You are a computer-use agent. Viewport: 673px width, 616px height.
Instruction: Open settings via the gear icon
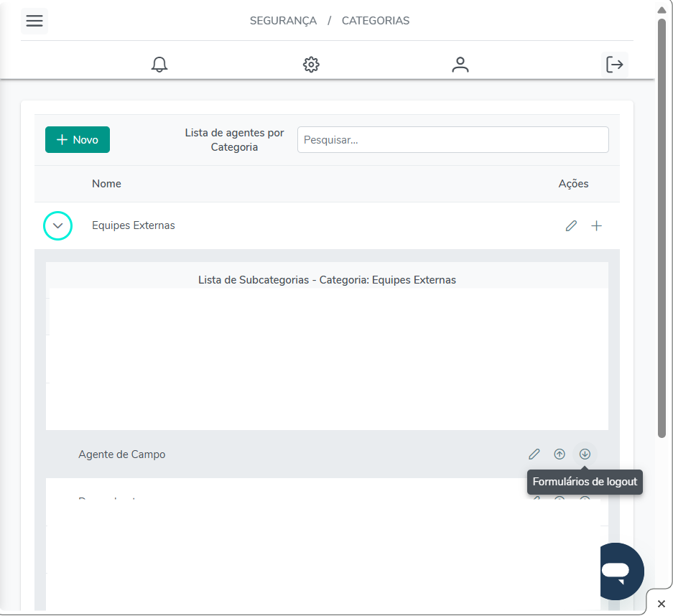[x=311, y=65]
